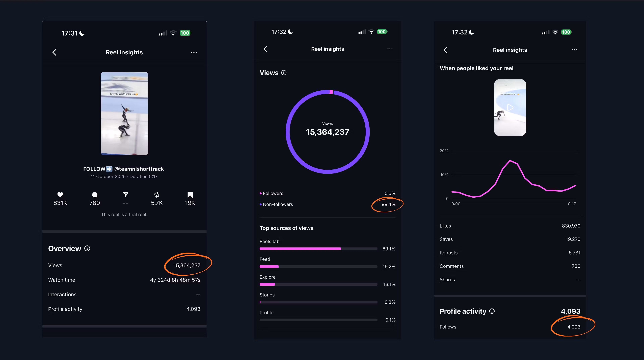Screen dimensions: 644x360
Task: Tap the comment bubble icon showing 780
Action: click(x=95, y=194)
